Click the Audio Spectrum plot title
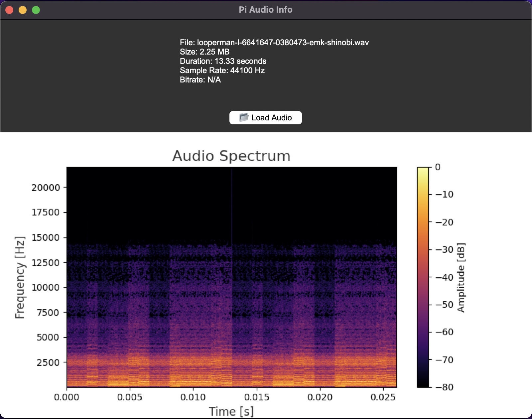This screenshot has width=532, height=419. click(x=231, y=156)
